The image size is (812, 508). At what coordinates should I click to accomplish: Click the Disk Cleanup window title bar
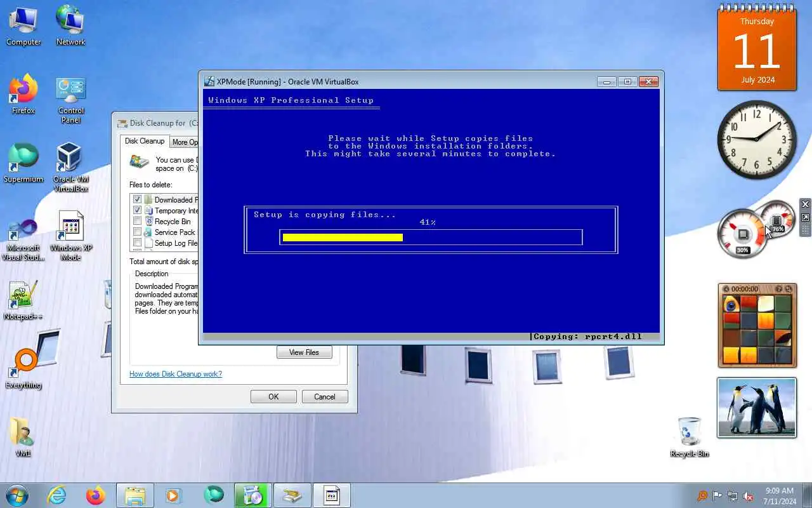(x=157, y=123)
